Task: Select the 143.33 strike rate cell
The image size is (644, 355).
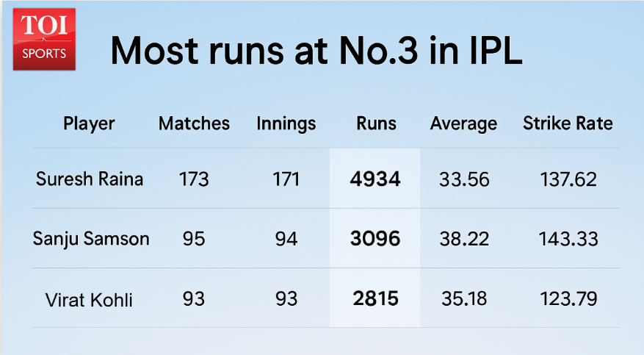Action: pyautogui.click(x=567, y=239)
